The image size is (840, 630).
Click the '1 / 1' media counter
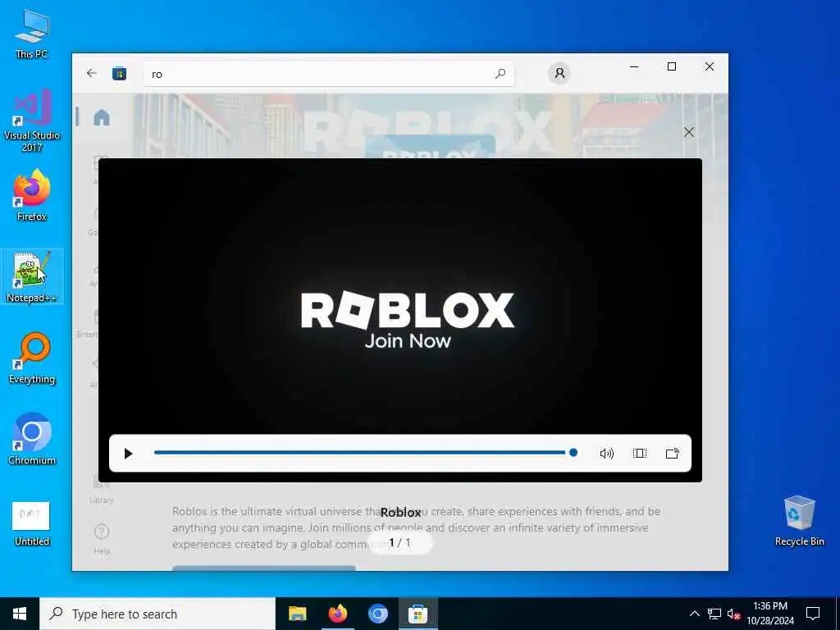click(x=399, y=543)
